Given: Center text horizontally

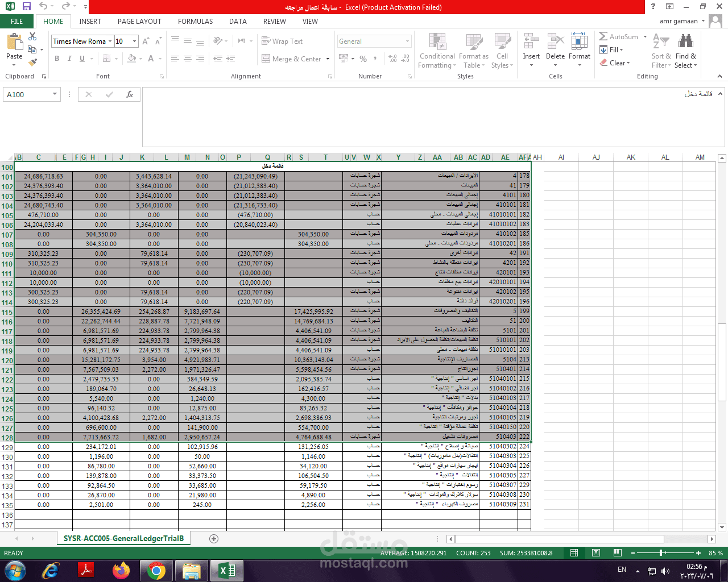Looking at the screenshot, I should tap(188, 59).
